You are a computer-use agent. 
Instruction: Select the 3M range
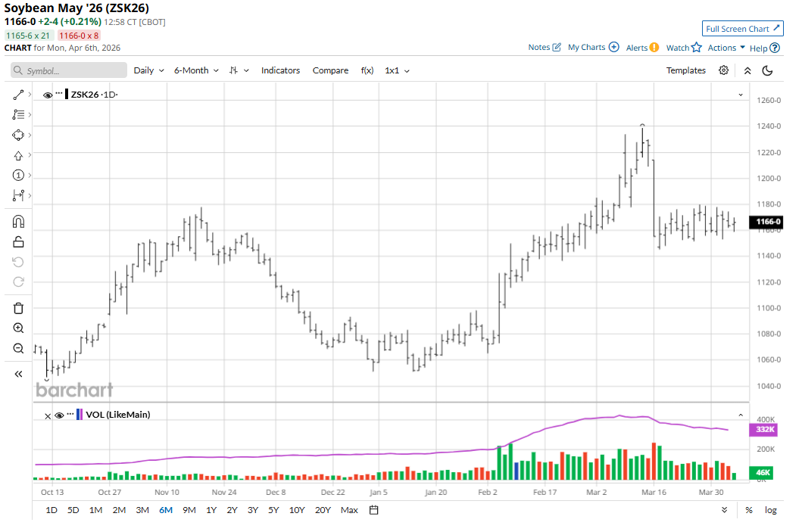(142, 510)
